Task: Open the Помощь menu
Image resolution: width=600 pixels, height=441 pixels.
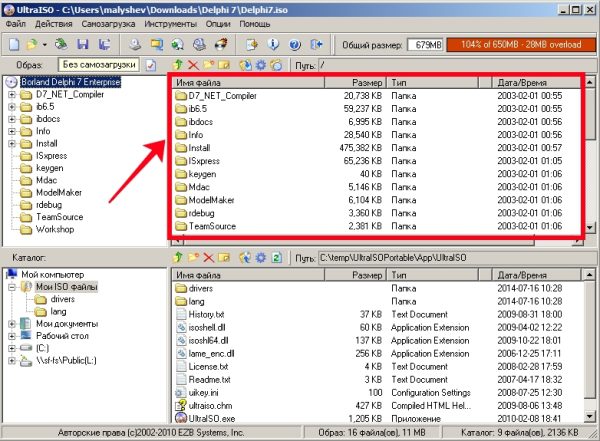Action: (x=255, y=24)
